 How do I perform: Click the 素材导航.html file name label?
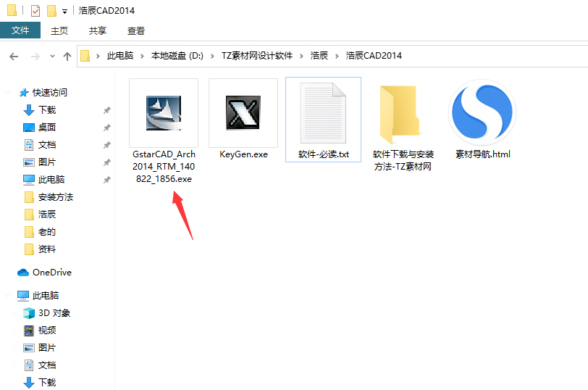(x=482, y=154)
